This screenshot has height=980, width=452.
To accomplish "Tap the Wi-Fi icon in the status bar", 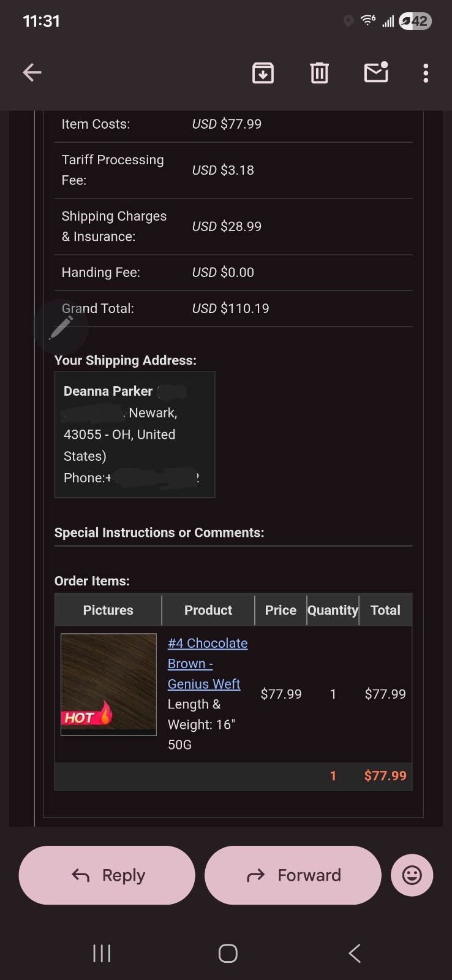I will tap(368, 20).
